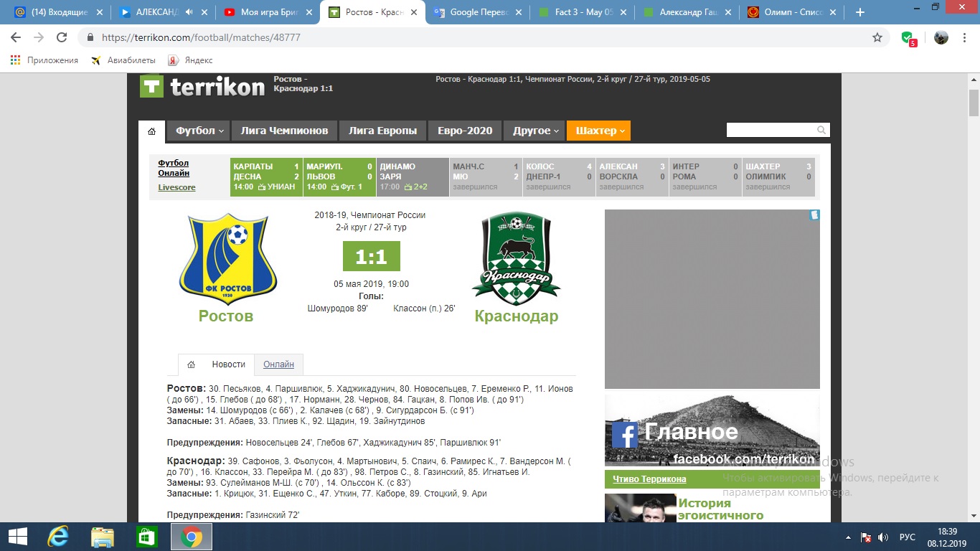Open the Шахтер - Олимпик match tile
Image resolution: width=980 pixels, height=551 pixels.
pos(778,176)
